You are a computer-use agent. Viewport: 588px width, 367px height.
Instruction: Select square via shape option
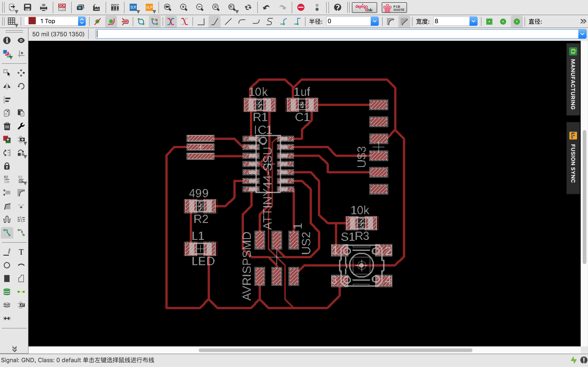489,22
